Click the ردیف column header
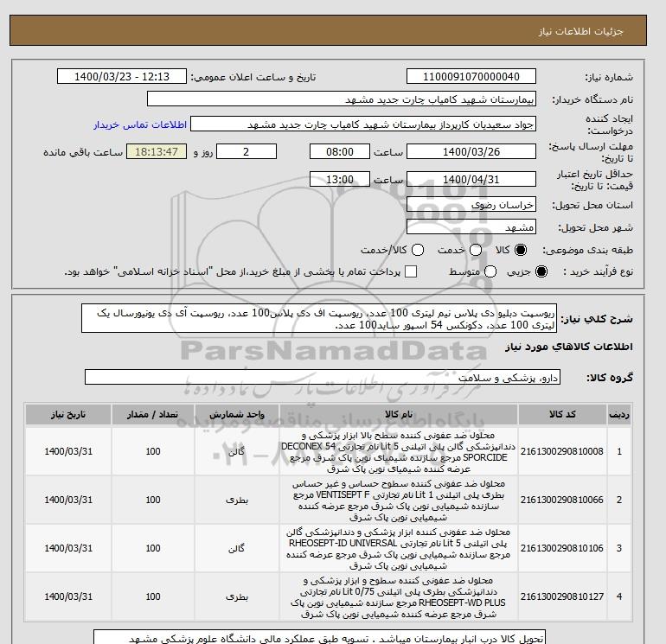 [x=619, y=414]
